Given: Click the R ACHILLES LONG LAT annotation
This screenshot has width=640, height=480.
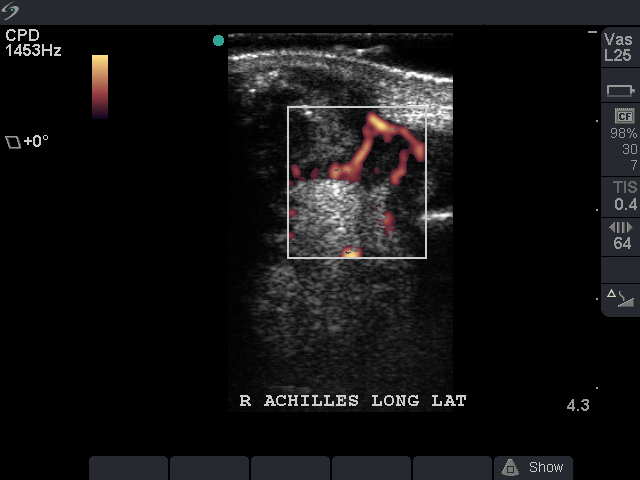Looking at the screenshot, I should click(x=353, y=401).
